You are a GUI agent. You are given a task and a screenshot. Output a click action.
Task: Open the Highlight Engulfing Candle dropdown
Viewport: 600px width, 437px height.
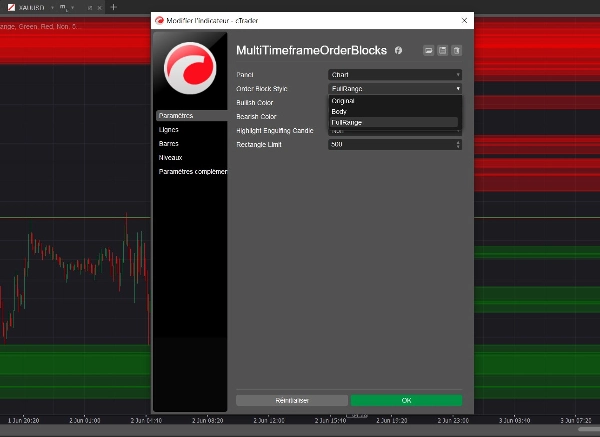point(395,131)
